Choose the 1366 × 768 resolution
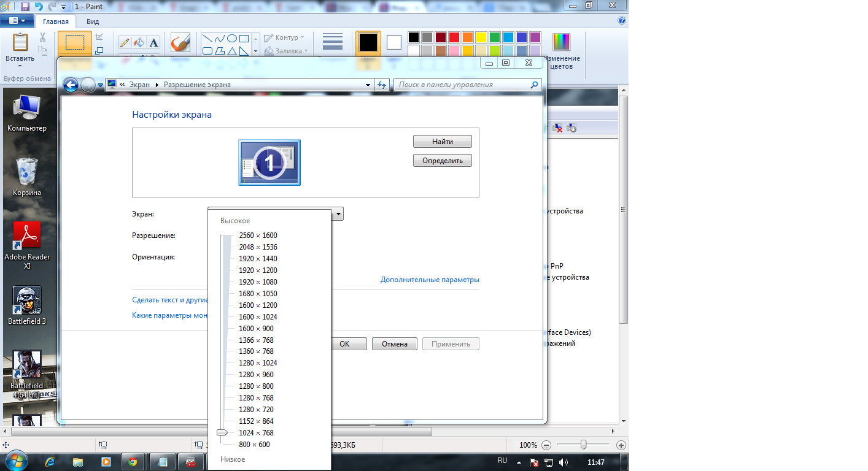 pyautogui.click(x=256, y=340)
